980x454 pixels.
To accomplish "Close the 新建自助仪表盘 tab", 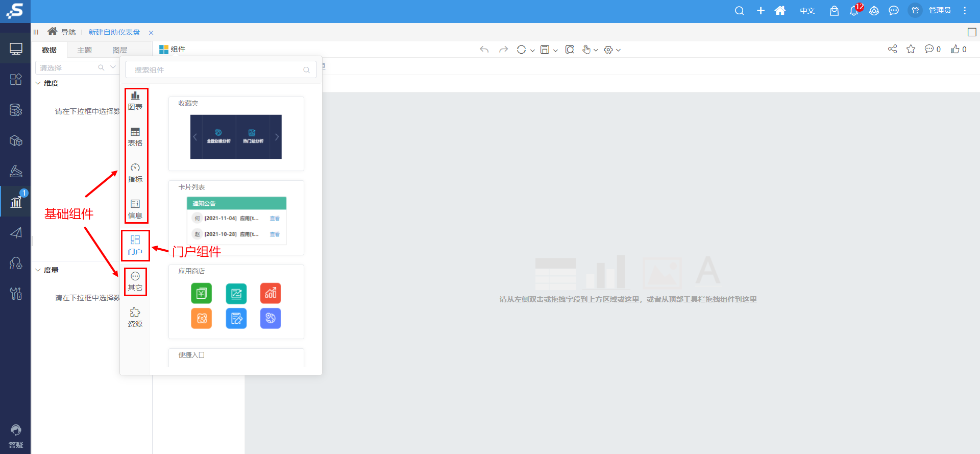I will coord(151,33).
